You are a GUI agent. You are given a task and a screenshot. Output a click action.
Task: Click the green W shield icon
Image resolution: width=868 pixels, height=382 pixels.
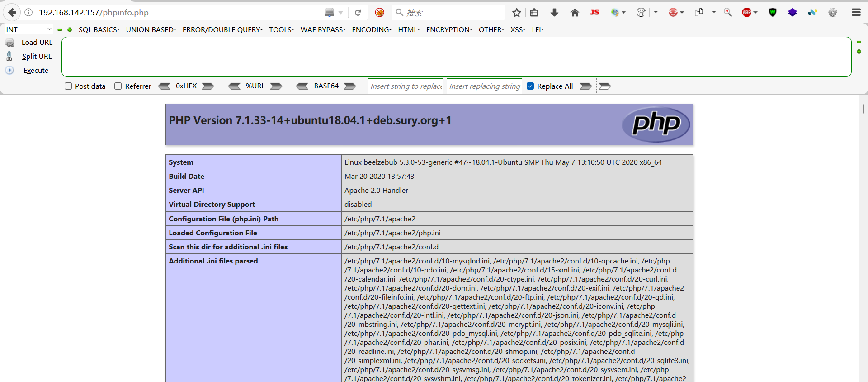(773, 13)
